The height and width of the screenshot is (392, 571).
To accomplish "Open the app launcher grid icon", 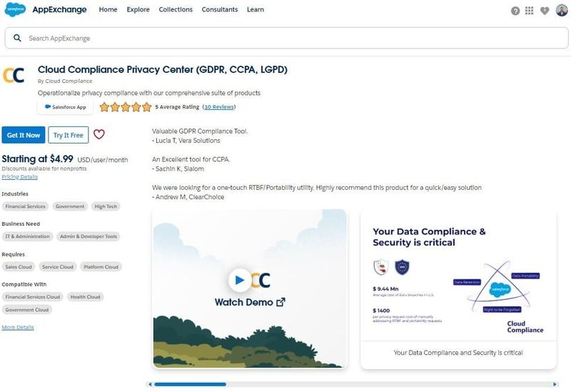I will tap(529, 11).
